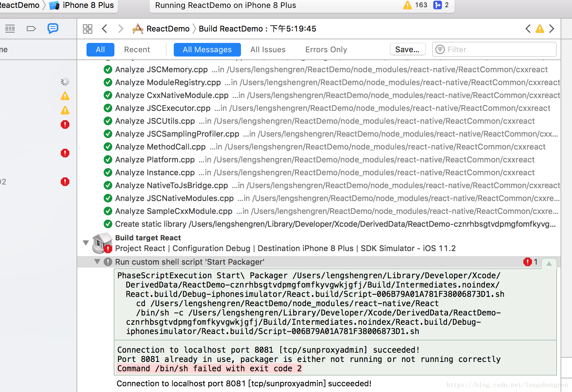This screenshot has height=392, width=572.
Task: Select the Analyze SampleCxxModule.cpp row
Action: click(319, 211)
